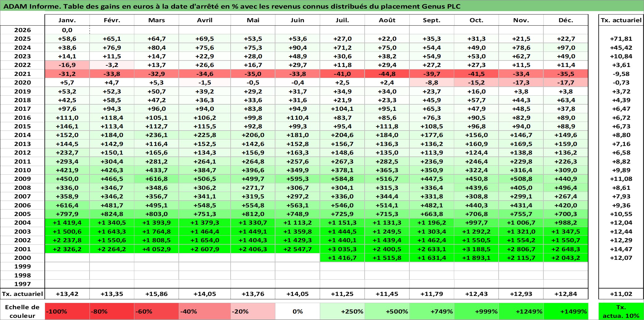Select the '+11,25' July actuarial rate
This screenshot has height=320, width=644.
tap(342, 294)
